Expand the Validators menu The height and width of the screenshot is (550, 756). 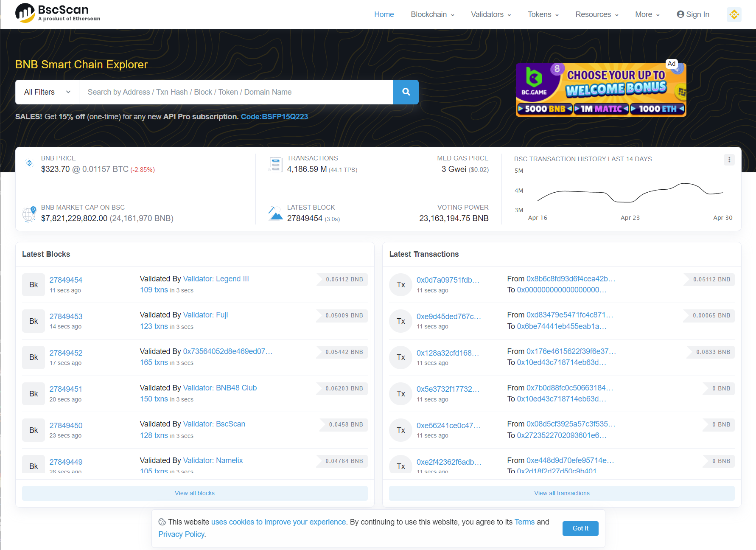pos(491,14)
